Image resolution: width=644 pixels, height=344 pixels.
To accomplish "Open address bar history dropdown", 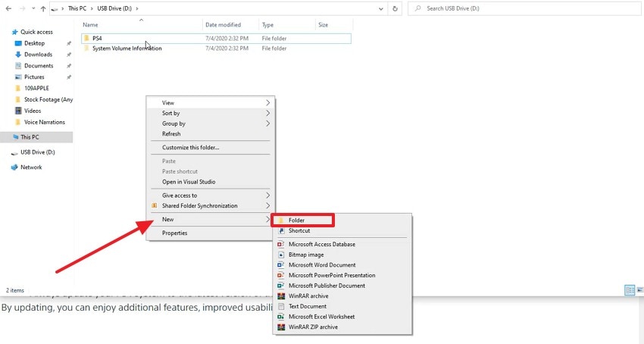I will pos(381,8).
